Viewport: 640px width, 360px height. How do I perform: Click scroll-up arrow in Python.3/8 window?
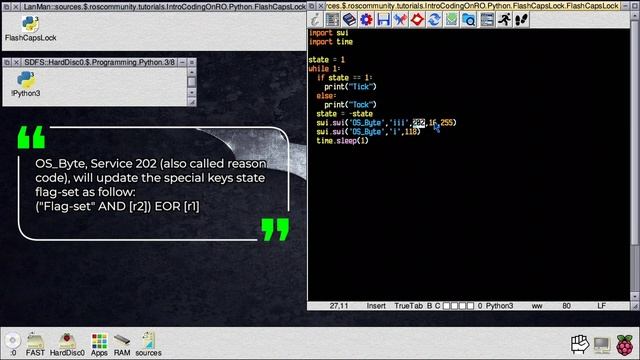click(x=191, y=72)
